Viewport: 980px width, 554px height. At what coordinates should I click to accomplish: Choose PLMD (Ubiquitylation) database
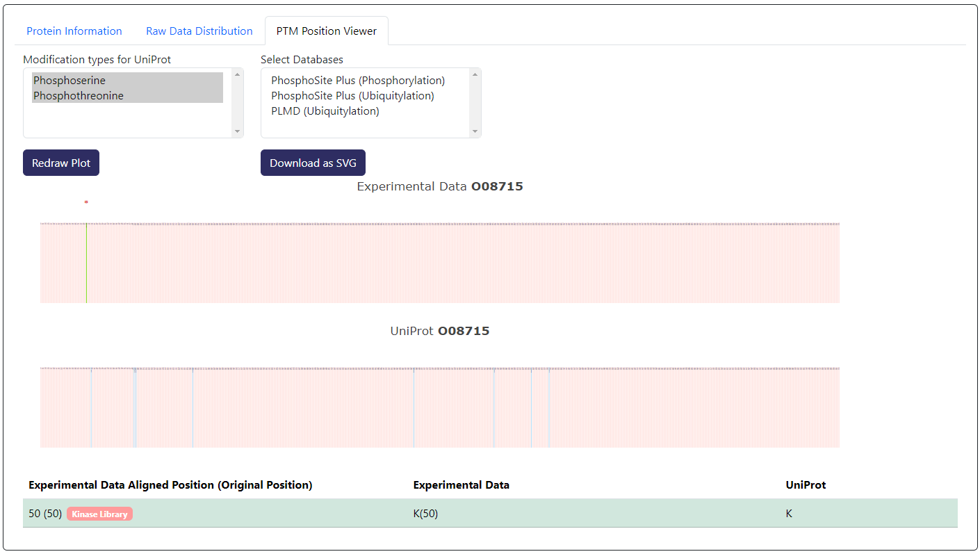pyautogui.click(x=325, y=111)
